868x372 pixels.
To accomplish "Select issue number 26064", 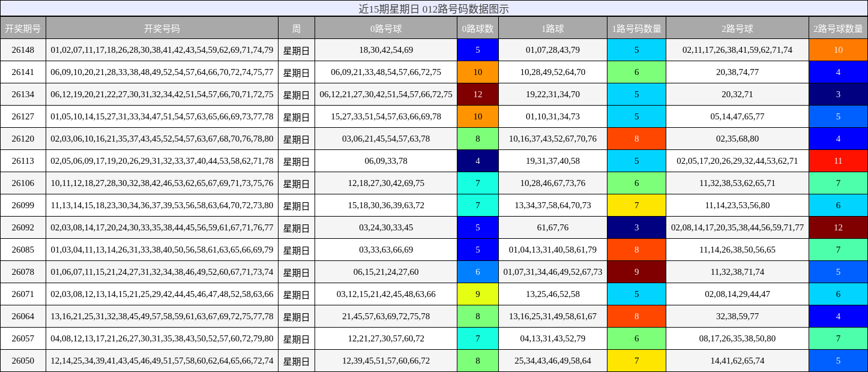I will [23, 316].
